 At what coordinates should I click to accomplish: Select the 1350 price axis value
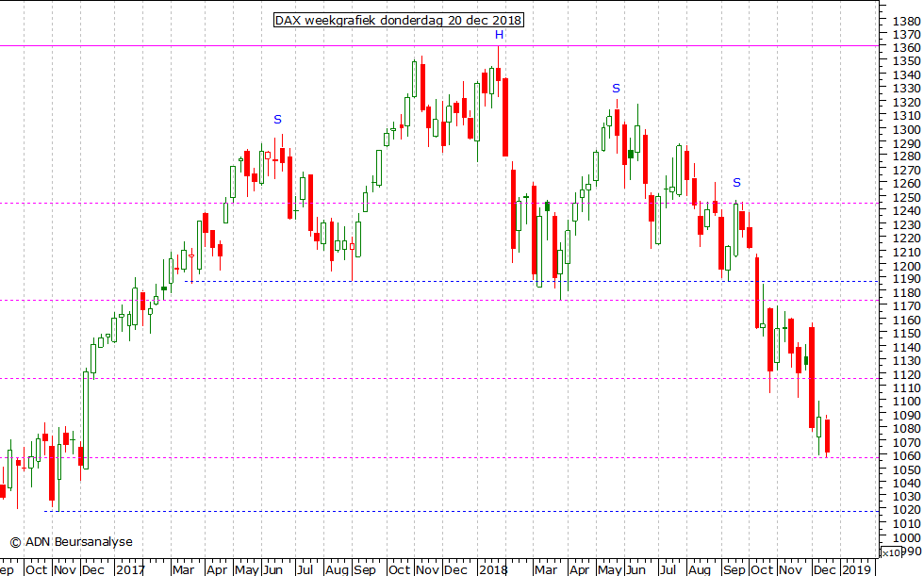coord(906,61)
